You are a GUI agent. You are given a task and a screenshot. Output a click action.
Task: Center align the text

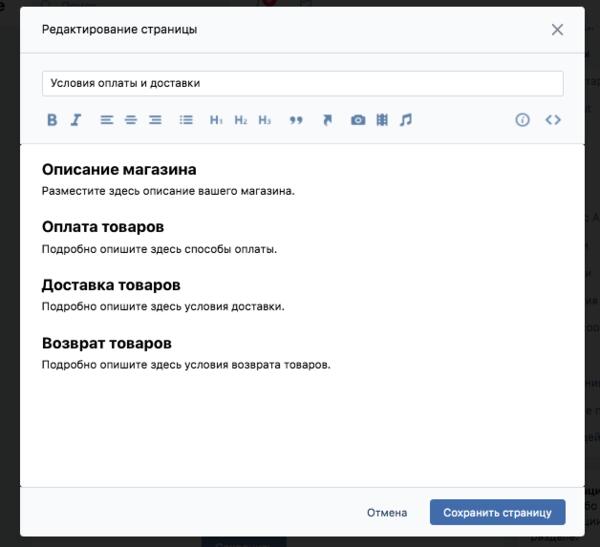[131, 120]
